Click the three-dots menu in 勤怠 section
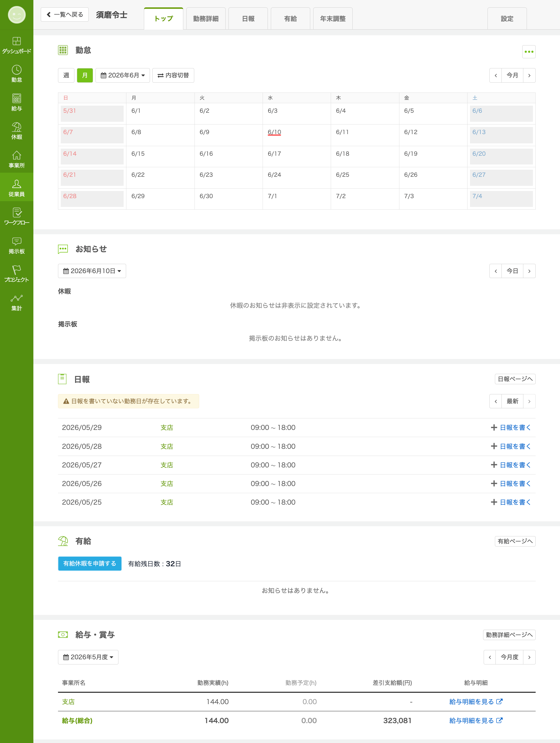 click(529, 52)
